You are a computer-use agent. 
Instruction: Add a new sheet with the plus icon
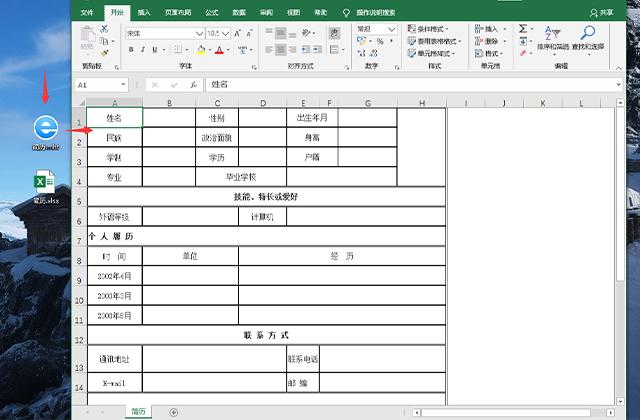click(174, 412)
